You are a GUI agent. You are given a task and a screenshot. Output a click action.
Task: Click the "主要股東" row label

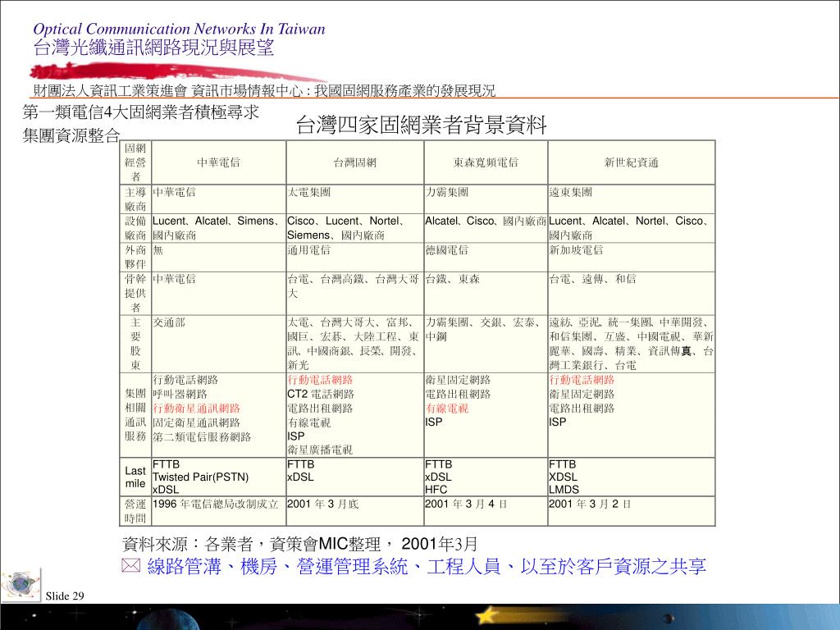coord(135,344)
